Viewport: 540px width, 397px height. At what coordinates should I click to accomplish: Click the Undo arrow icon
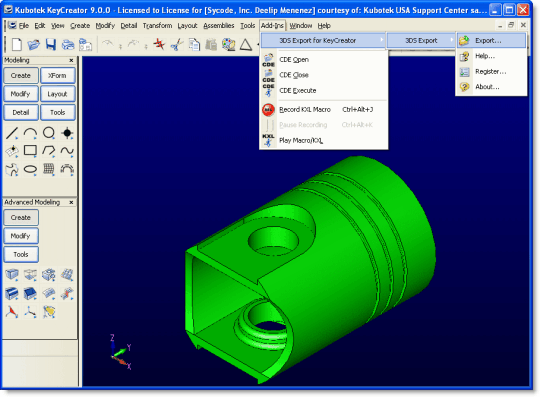click(108, 44)
